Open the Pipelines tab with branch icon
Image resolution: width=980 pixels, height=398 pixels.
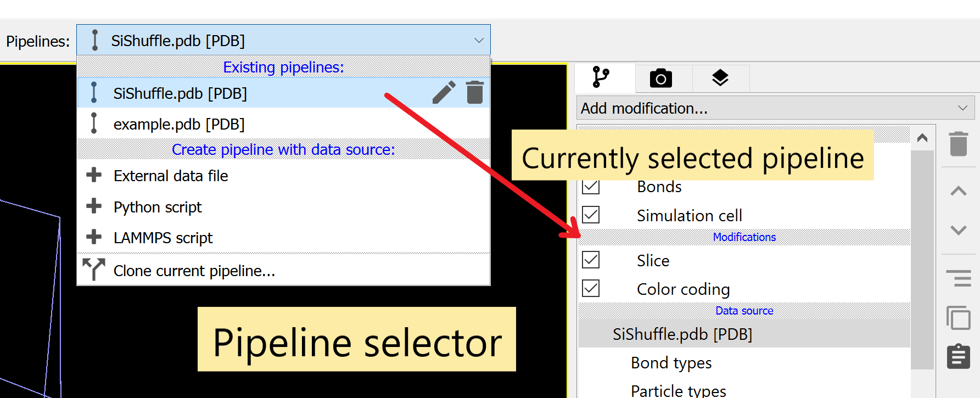click(x=601, y=78)
